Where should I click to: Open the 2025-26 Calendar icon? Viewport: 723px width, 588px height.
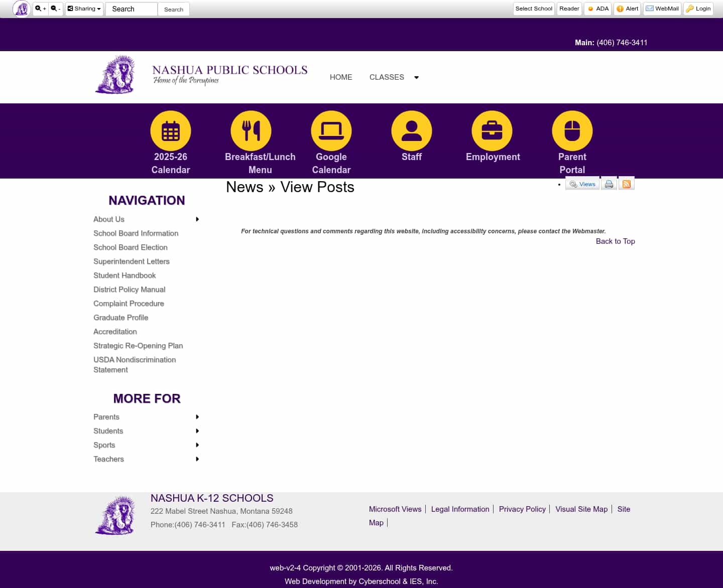tap(171, 130)
